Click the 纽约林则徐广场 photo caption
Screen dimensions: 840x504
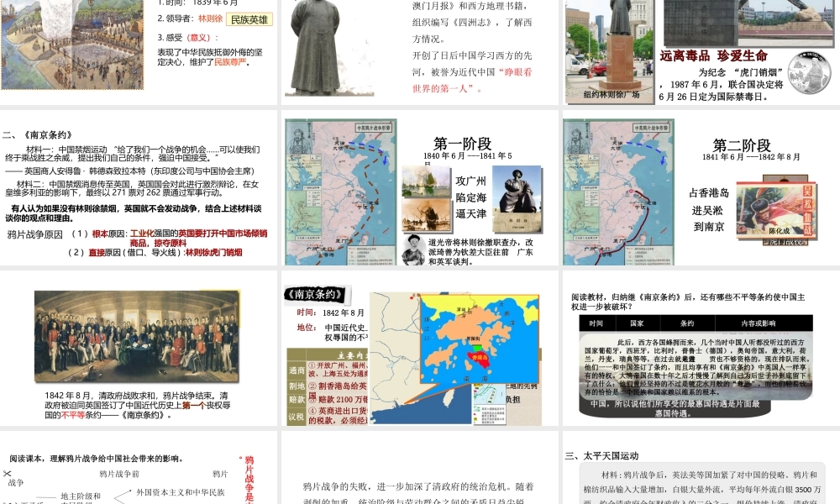(x=611, y=94)
